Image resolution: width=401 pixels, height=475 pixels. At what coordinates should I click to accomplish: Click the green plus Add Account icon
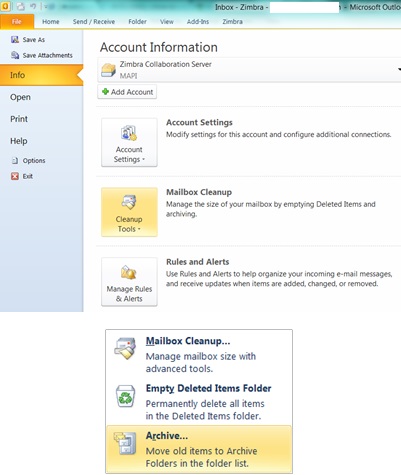click(x=105, y=92)
